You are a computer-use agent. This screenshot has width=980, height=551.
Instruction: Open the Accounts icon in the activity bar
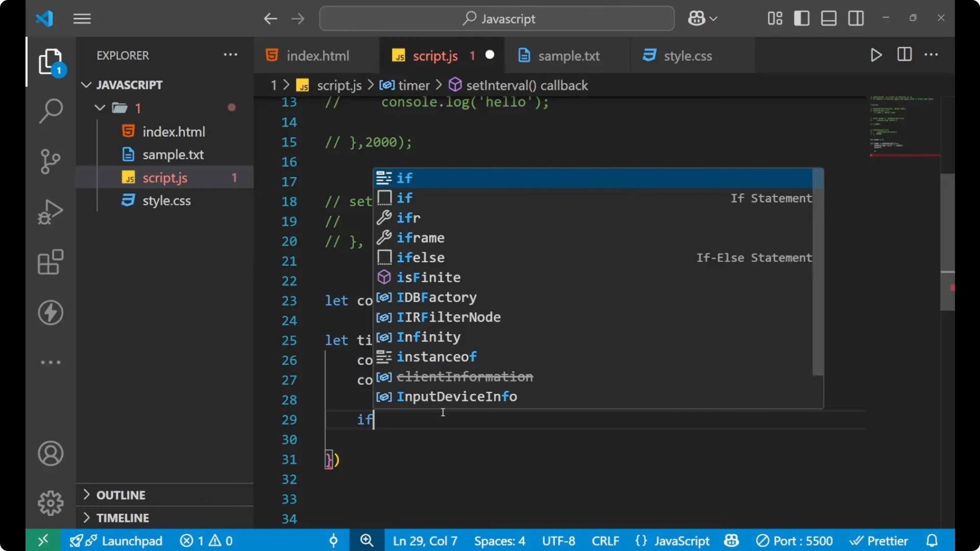(x=51, y=454)
